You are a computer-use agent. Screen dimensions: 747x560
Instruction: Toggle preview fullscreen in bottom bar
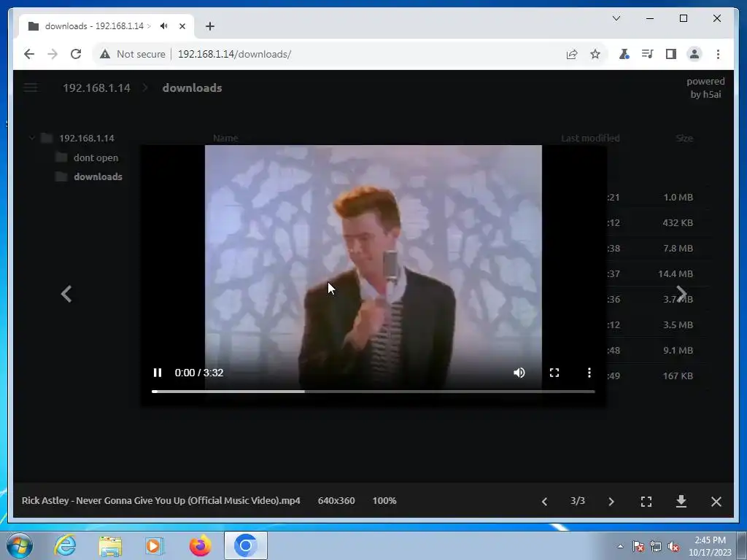tap(646, 502)
